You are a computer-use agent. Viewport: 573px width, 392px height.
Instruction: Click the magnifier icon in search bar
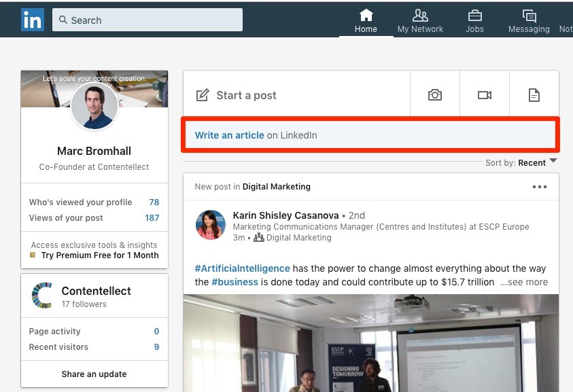pos(63,20)
